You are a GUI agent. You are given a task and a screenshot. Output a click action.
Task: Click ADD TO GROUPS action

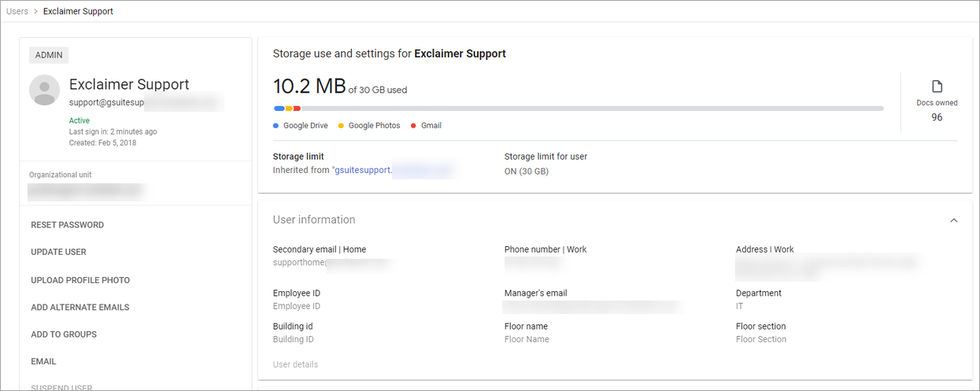coord(64,334)
